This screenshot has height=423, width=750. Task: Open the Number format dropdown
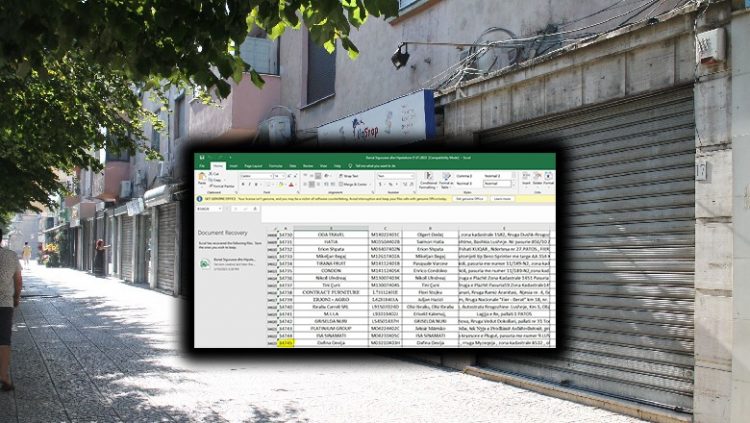tap(413, 176)
